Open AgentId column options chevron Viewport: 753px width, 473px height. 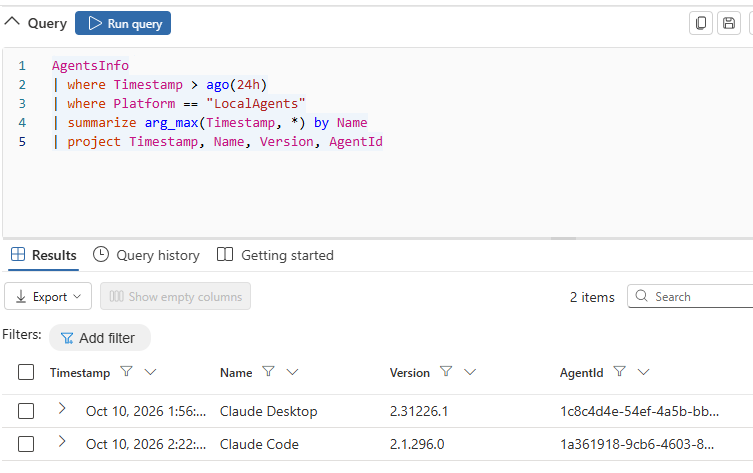pos(644,372)
